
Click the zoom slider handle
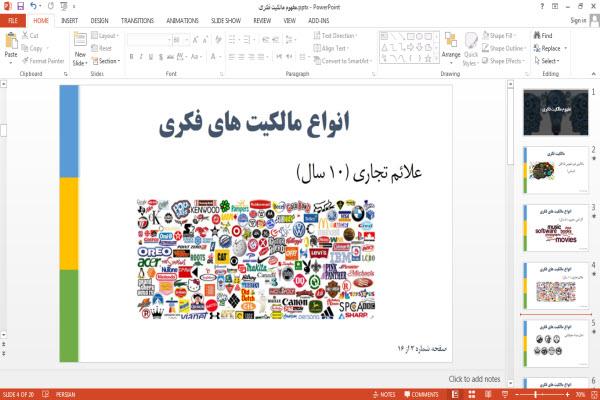coord(536,394)
